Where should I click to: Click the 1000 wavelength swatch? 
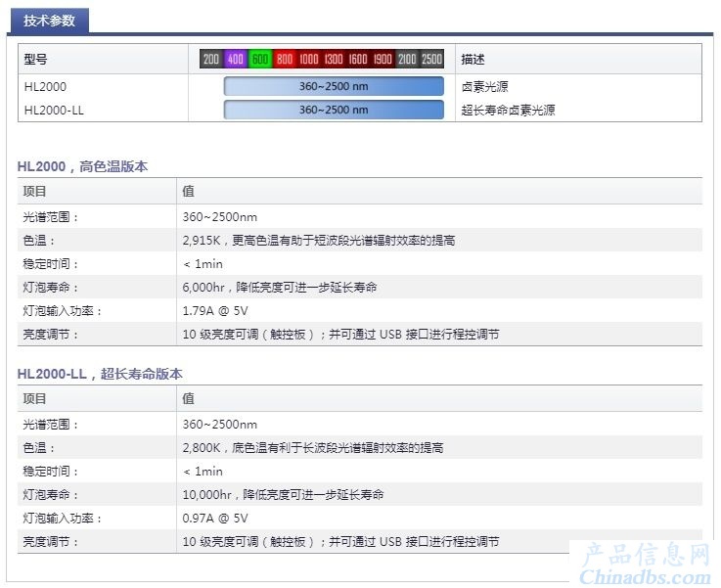[x=309, y=59]
